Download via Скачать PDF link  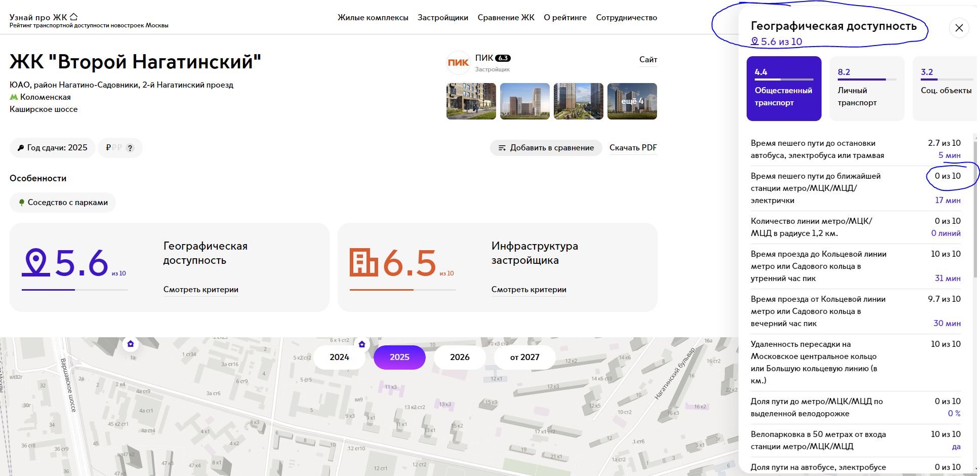[633, 147]
